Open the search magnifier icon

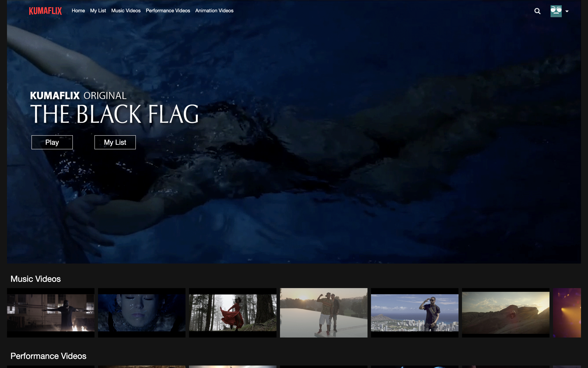pyautogui.click(x=537, y=11)
